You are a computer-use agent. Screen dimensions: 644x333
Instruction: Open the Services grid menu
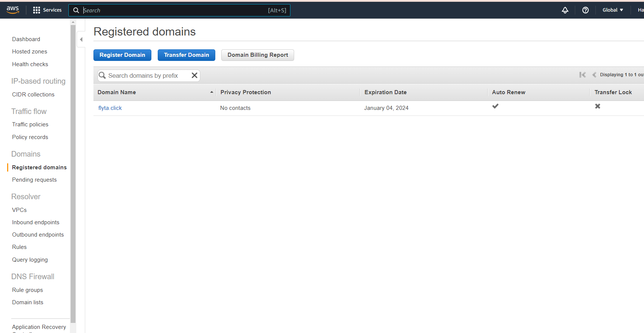47,10
